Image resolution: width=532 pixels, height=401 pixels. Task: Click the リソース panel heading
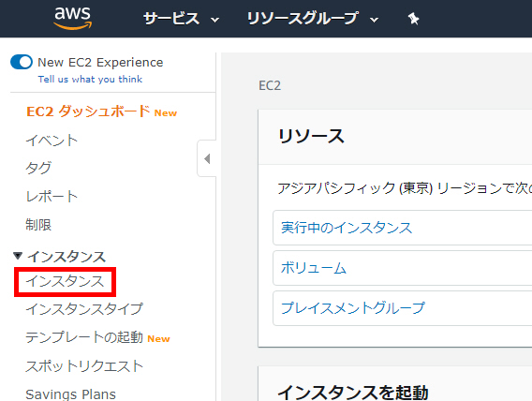tap(311, 137)
